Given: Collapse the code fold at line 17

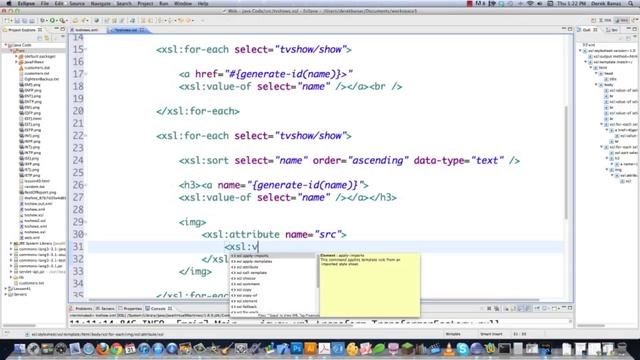Looking at the screenshot, I should 86,74.
